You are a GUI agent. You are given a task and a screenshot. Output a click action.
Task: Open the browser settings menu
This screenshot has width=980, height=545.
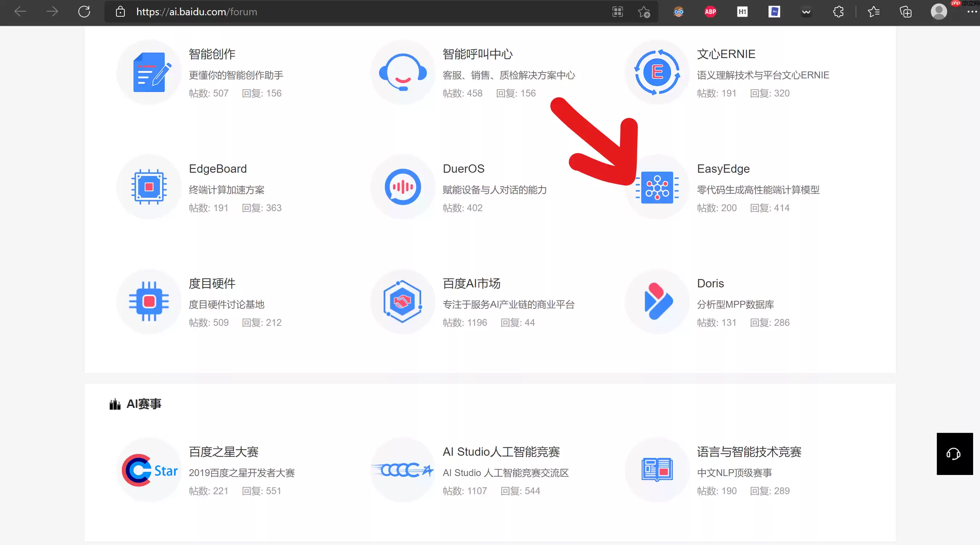971,12
